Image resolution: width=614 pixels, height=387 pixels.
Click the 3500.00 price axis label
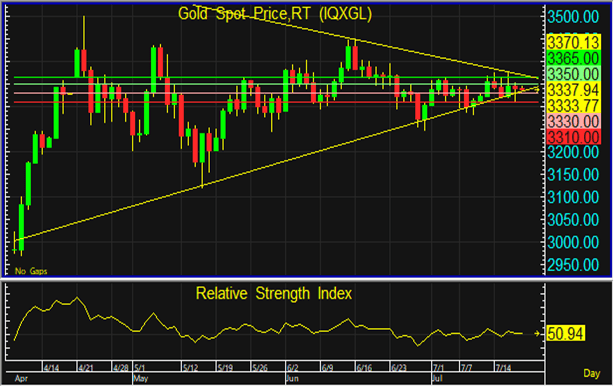click(573, 17)
